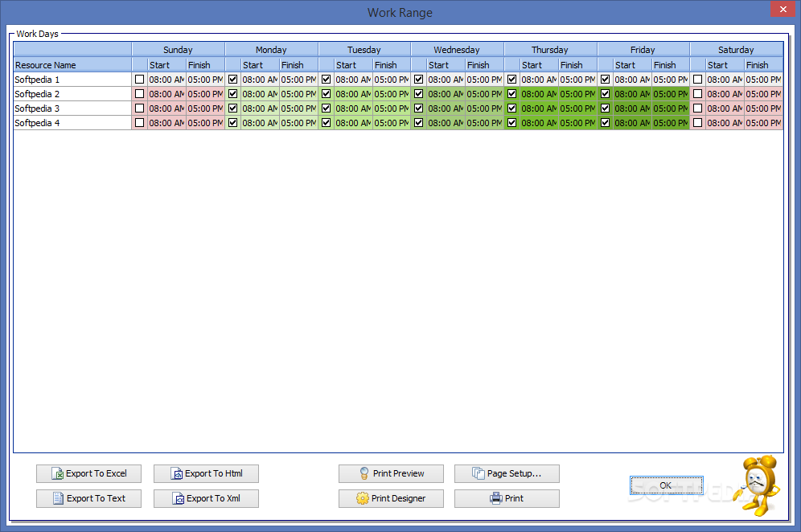
Task: Edit Sunday finish time for Softpedia 4
Action: tap(205, 123)
